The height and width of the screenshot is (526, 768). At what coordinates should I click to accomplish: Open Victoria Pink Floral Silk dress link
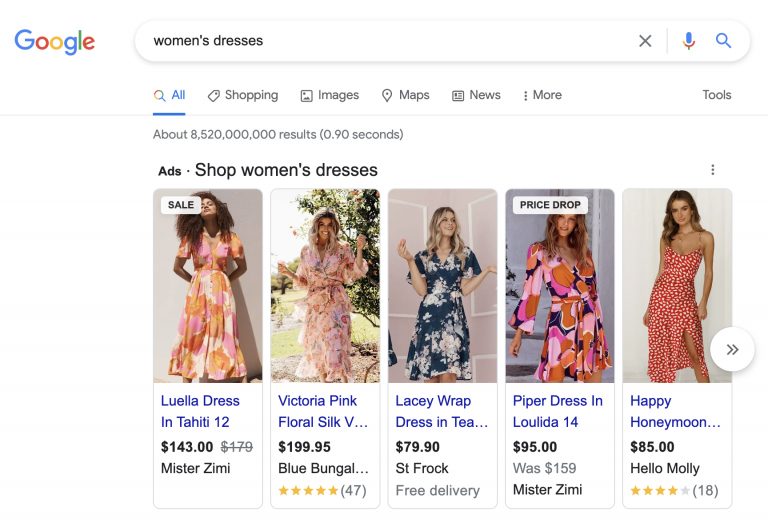(323, 411)
